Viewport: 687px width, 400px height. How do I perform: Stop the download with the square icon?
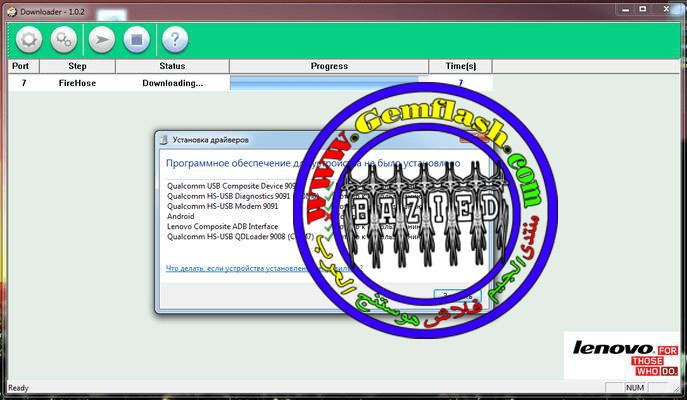pyautogui.click(x=137, y=40)
